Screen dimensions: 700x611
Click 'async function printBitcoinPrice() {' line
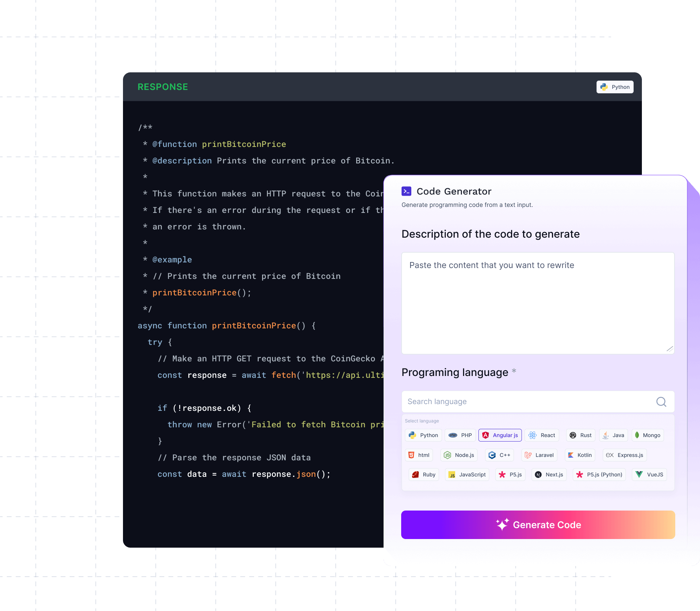[x=227, y=326]
